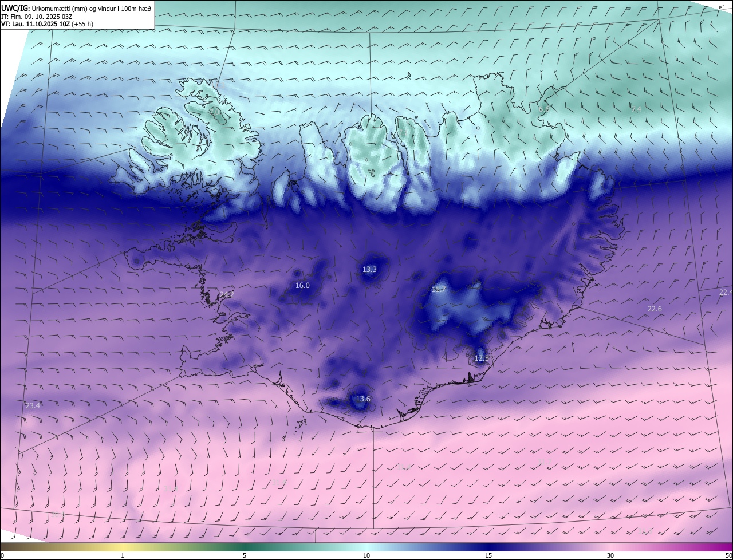Click the 13.3 value label on the map
Screen dimensions: 733x560
coord(370,269)
